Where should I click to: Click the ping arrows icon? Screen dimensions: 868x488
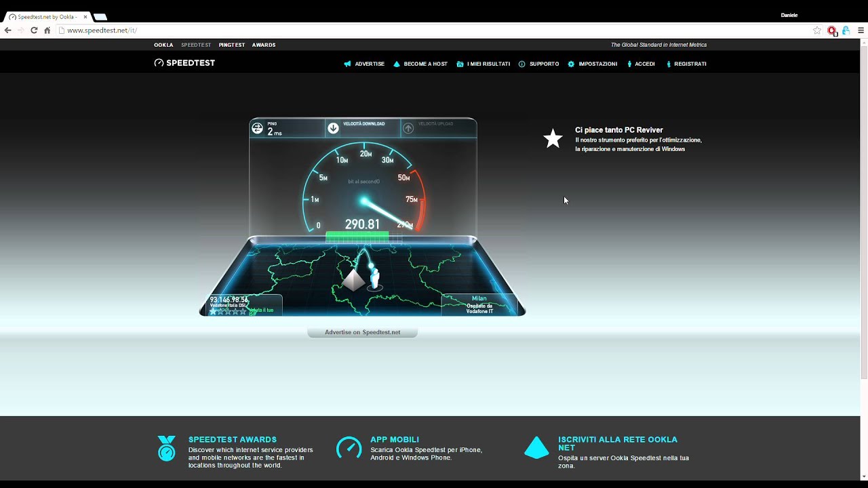[257, 127]
